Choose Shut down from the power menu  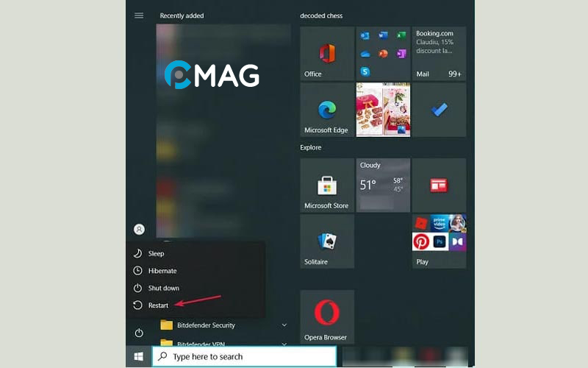(x=196, y=288)
